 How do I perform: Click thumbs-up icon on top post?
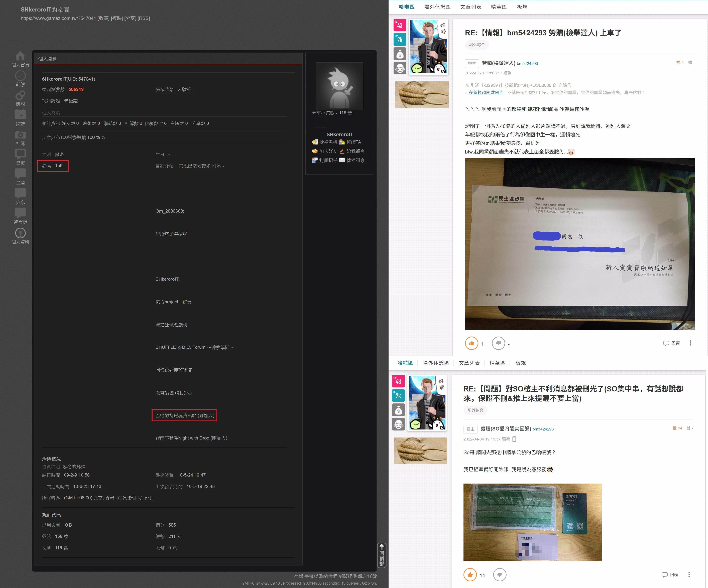click(471, 343)
